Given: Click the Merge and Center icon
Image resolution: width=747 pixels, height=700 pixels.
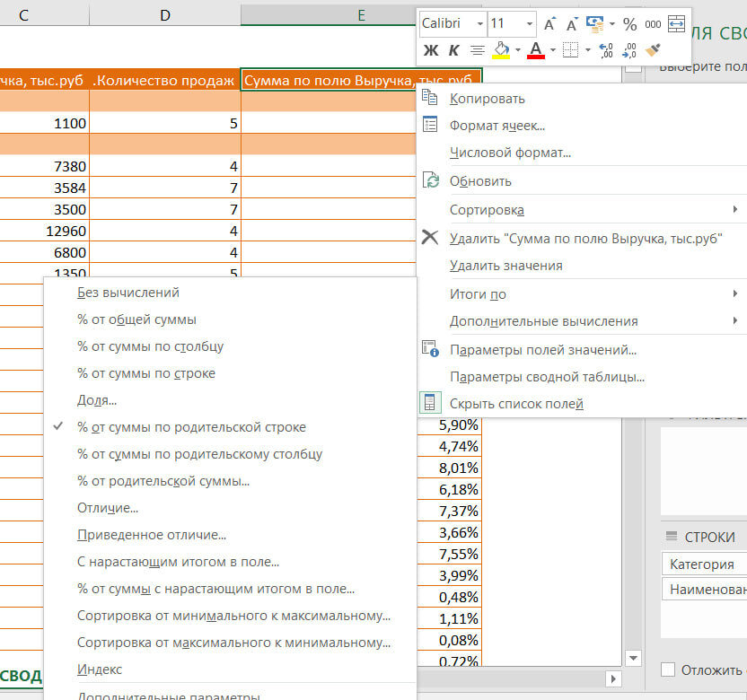Looking at the screenshot, I should (x=676, y=23).
